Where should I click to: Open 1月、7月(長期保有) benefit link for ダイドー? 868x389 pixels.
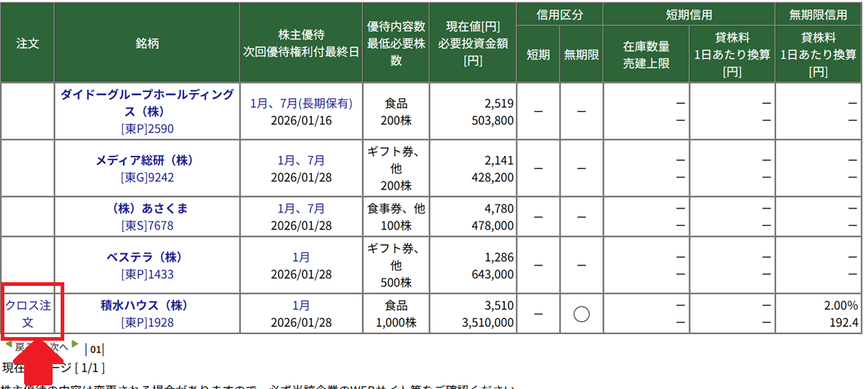coord(301,104)
